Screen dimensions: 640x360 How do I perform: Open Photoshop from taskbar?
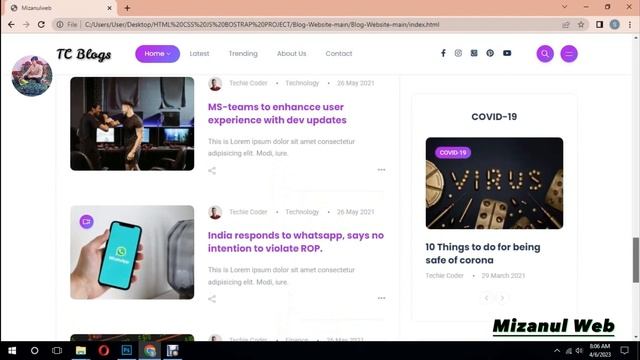127,351
